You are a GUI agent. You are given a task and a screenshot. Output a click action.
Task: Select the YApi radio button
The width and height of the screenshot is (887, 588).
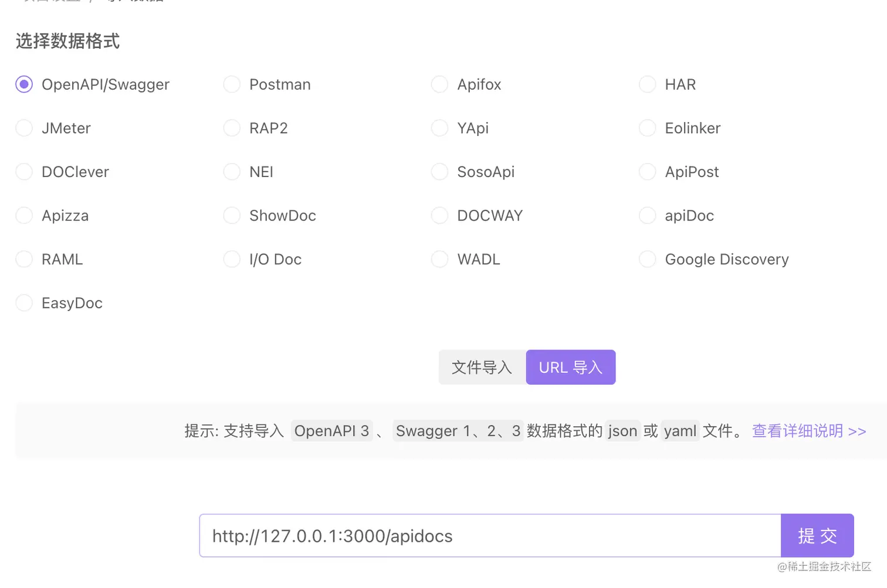tap(439, 128)
